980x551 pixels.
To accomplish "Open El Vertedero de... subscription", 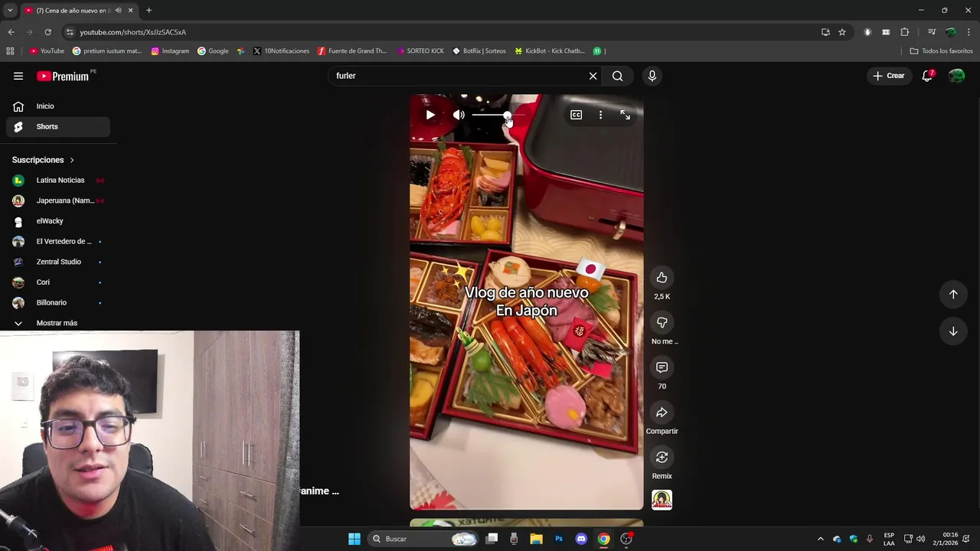I will click(58, 241).
